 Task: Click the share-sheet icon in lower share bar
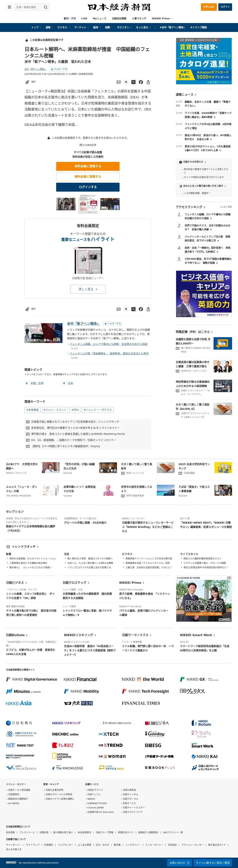148,309
